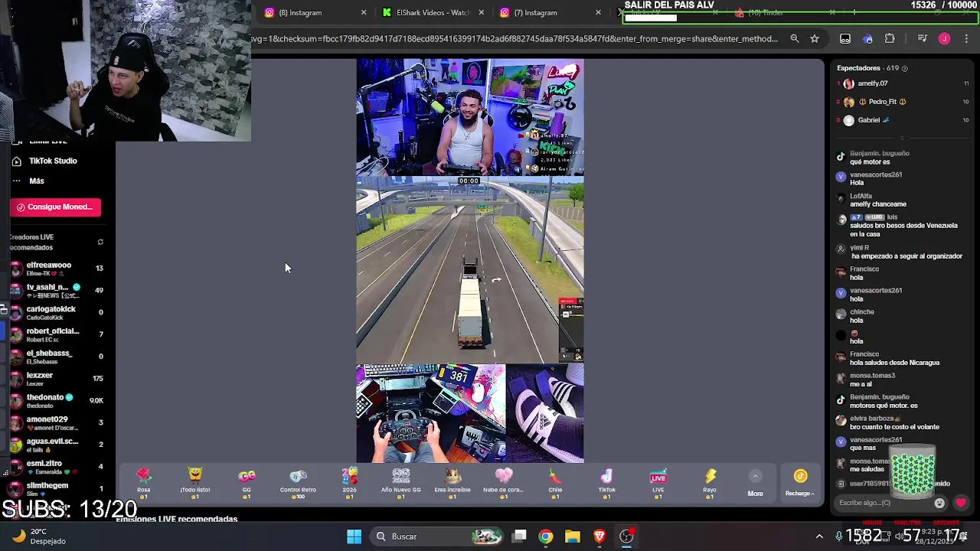Screen dimensions: 980x551
Task: Send the Rosa gift
Action: [143, 484]
